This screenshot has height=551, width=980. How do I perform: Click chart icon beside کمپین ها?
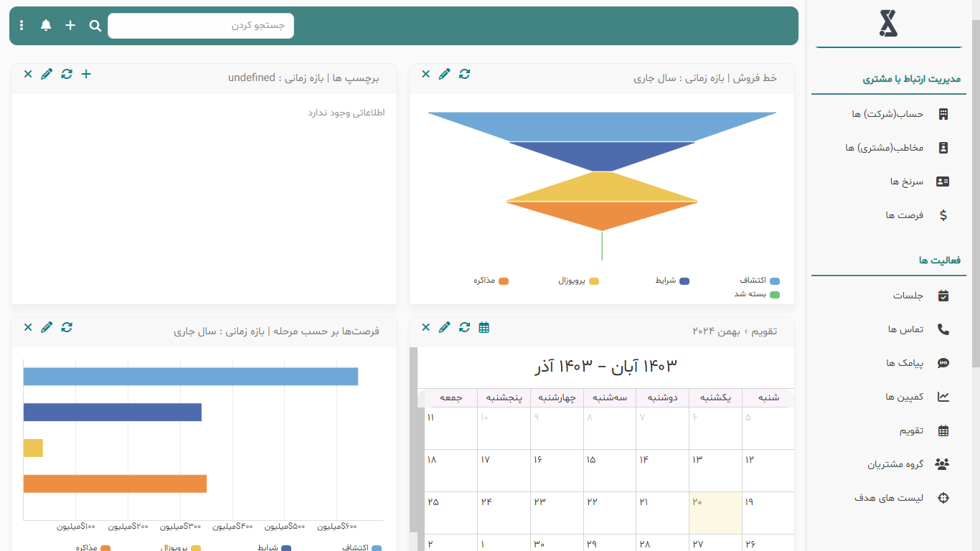943,397
